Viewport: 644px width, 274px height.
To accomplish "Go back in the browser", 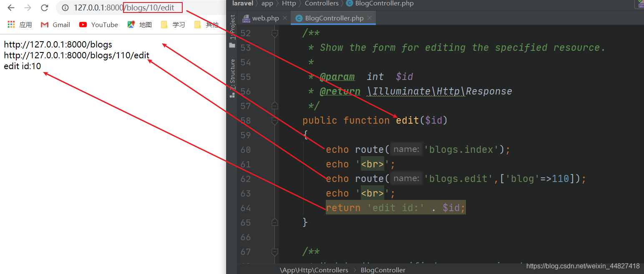I will pyautogui.click(x=11, y=7).
